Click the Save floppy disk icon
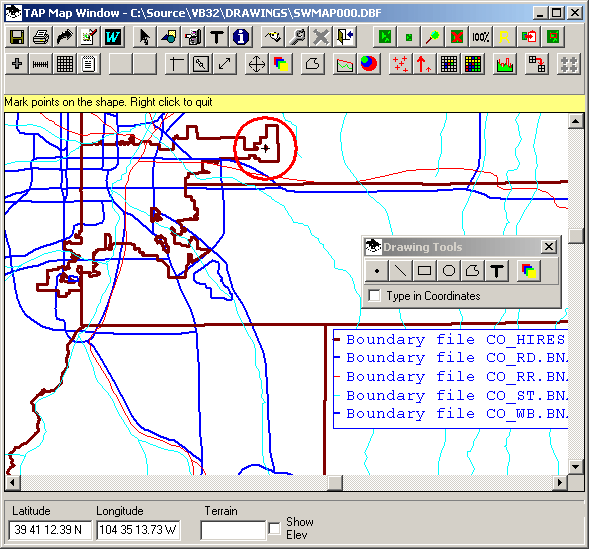The height and width of the screenshot is (549, 589). (17, 37)
